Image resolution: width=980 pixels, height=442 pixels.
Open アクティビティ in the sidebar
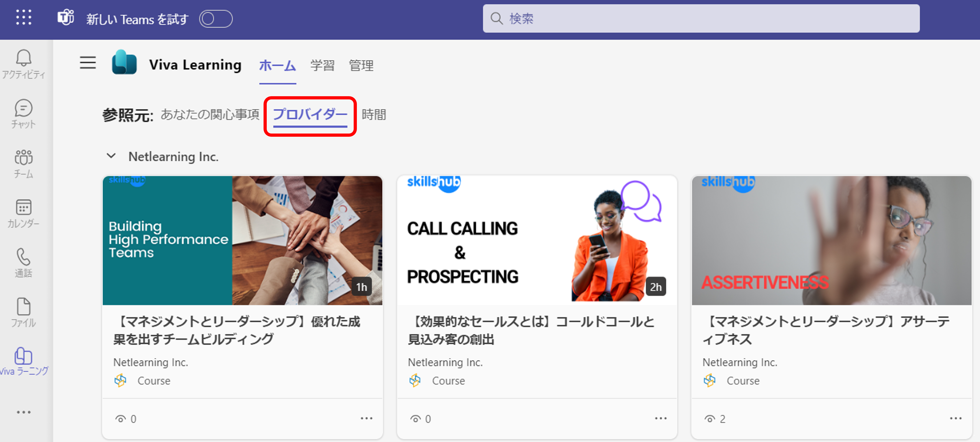click(x=24, y=64)
